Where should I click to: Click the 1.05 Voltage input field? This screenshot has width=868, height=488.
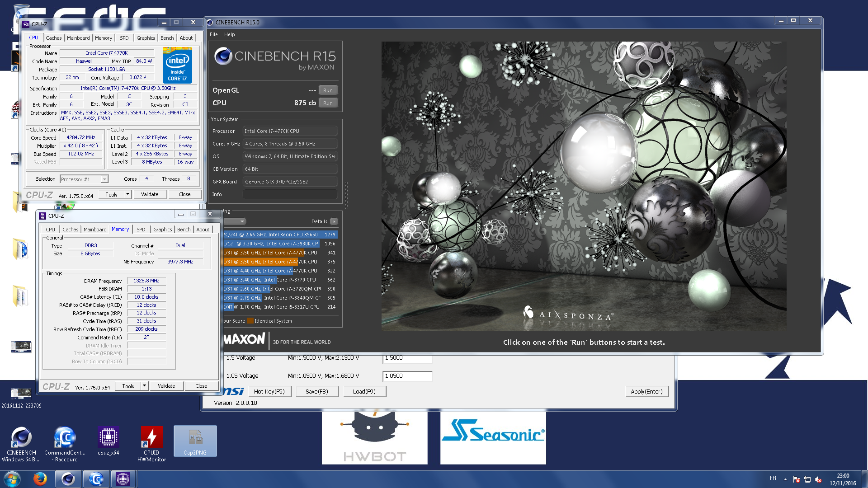pyautogui.click(x=407, y=376)
